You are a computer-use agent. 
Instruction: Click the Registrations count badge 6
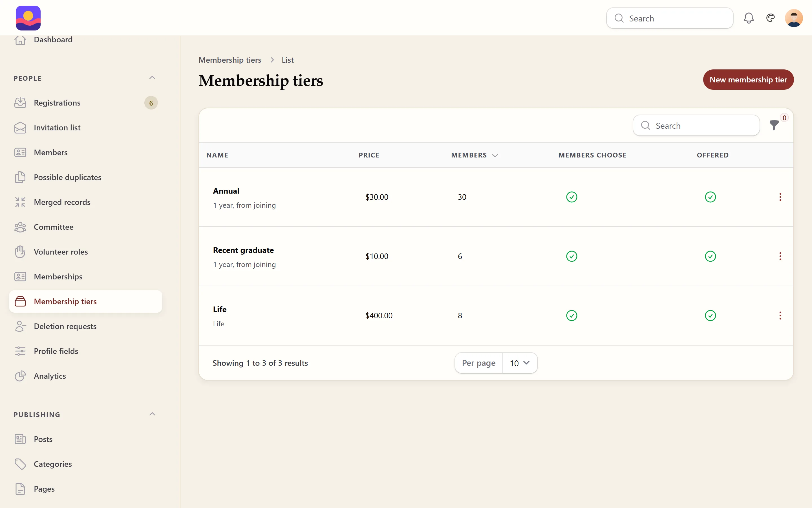tap(151, 103)
